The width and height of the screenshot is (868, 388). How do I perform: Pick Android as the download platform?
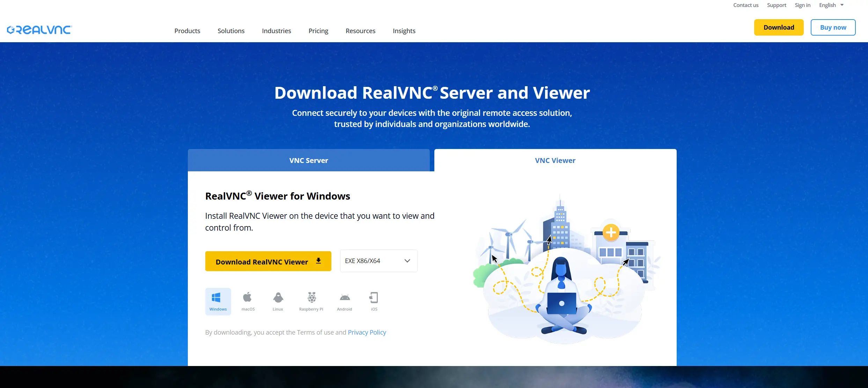[344, 301]
